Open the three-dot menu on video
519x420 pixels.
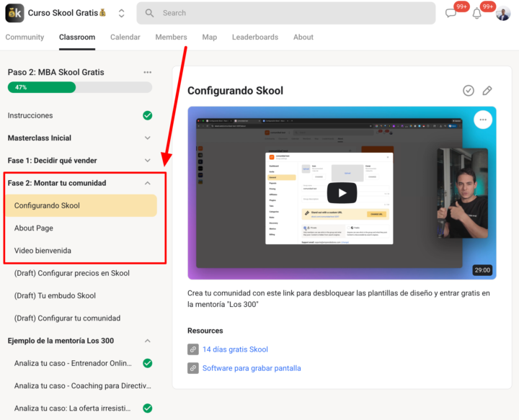pyautogui.click(x=483, y=120)
